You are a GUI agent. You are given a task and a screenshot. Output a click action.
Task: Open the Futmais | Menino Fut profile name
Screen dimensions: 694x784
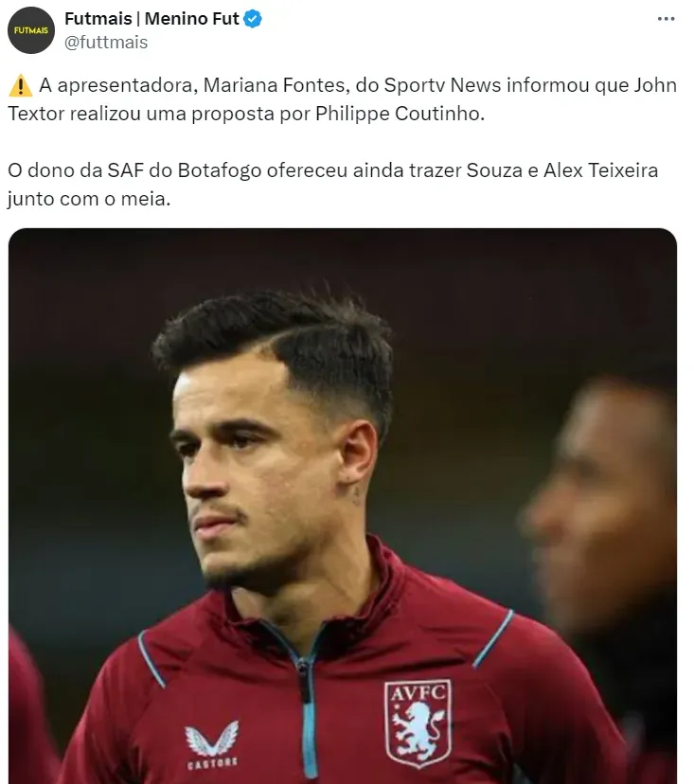point(151,19)
